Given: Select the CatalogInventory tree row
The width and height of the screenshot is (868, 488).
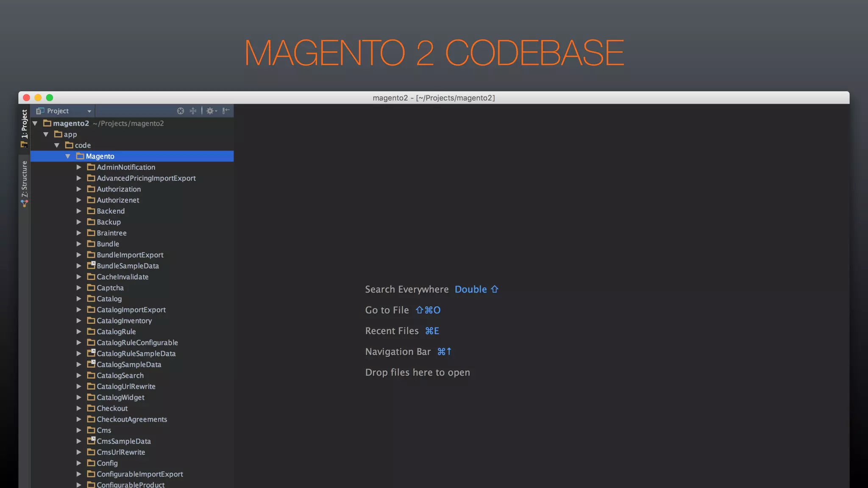Looking at the screenshot, I should pos(132,321).
